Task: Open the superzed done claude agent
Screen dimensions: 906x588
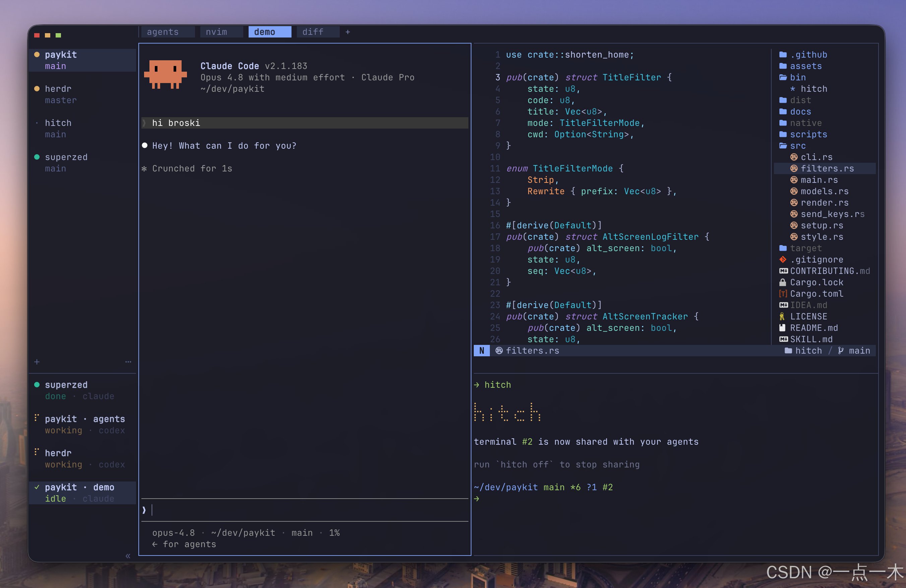Action: tap(82, 390)
